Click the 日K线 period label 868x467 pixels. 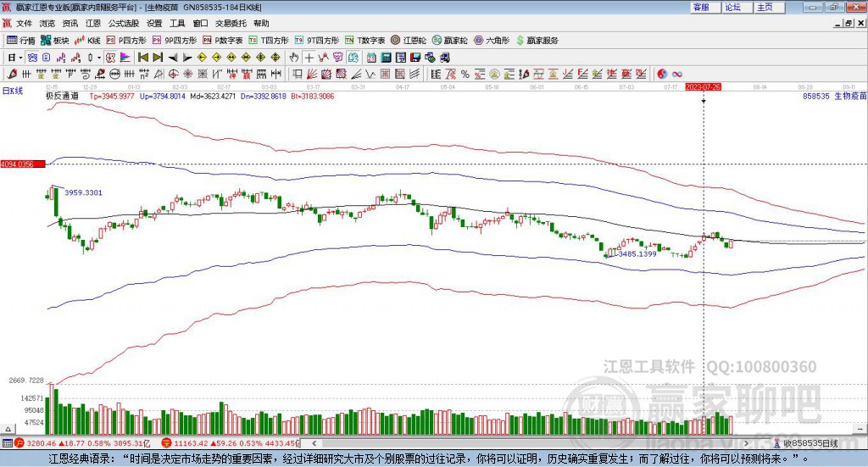click(13, 91)
